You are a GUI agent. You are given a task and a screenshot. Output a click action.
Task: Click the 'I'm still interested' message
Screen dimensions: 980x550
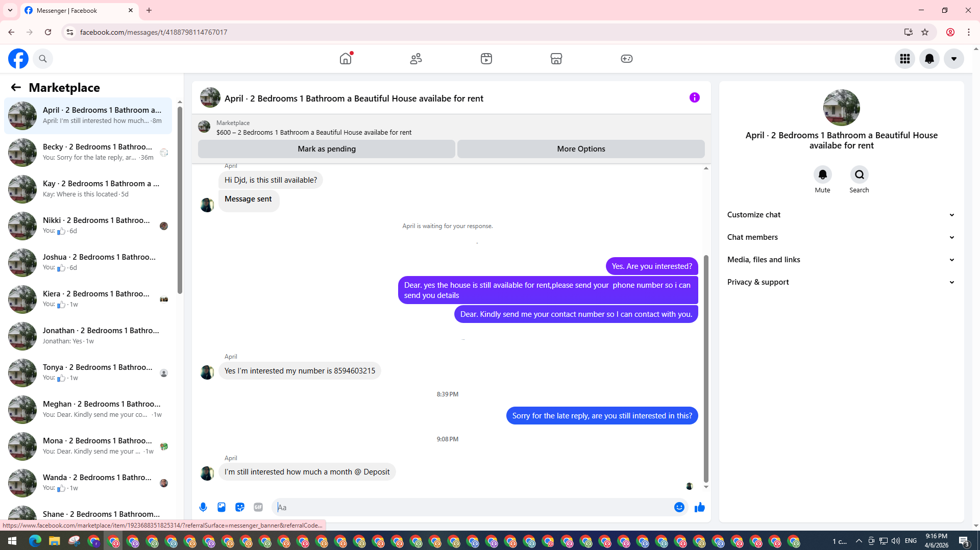pos(307,472)
